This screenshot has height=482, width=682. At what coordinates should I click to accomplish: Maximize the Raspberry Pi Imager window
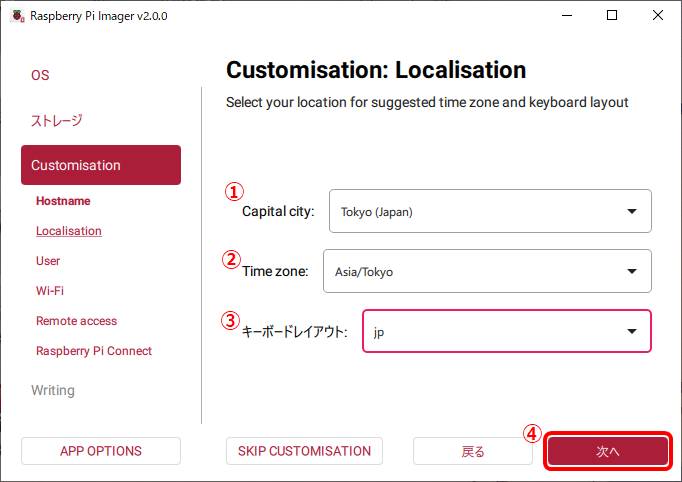click(612, 16)
